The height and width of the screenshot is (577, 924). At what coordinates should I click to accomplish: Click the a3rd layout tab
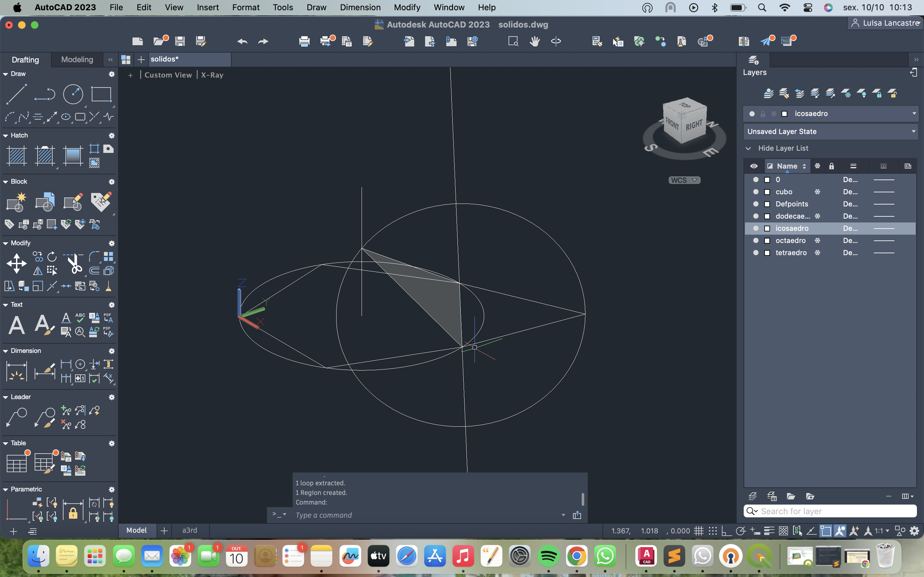(189, 531)
